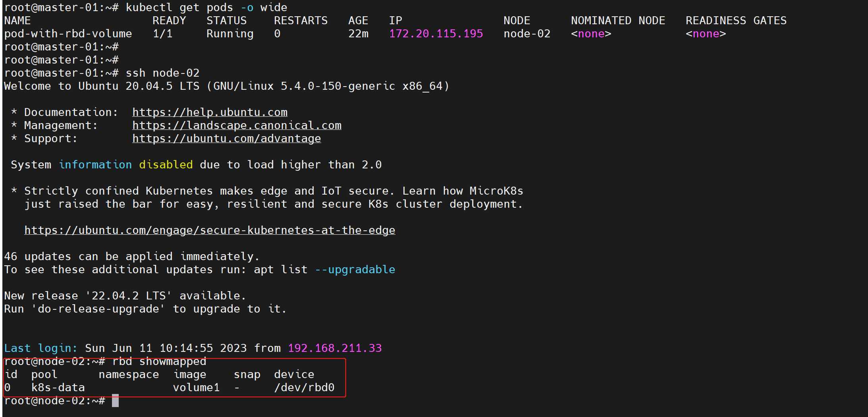Click the 'device' column header
Image resolution: width=868 pixels, height=417 pixels.
294,375
